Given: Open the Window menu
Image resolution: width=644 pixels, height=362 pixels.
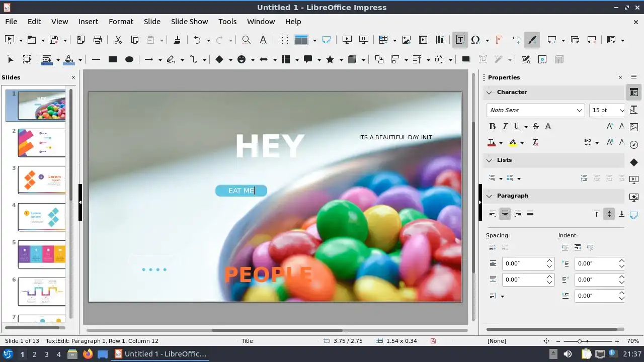Looking at the screenshot, I should 261,22.
